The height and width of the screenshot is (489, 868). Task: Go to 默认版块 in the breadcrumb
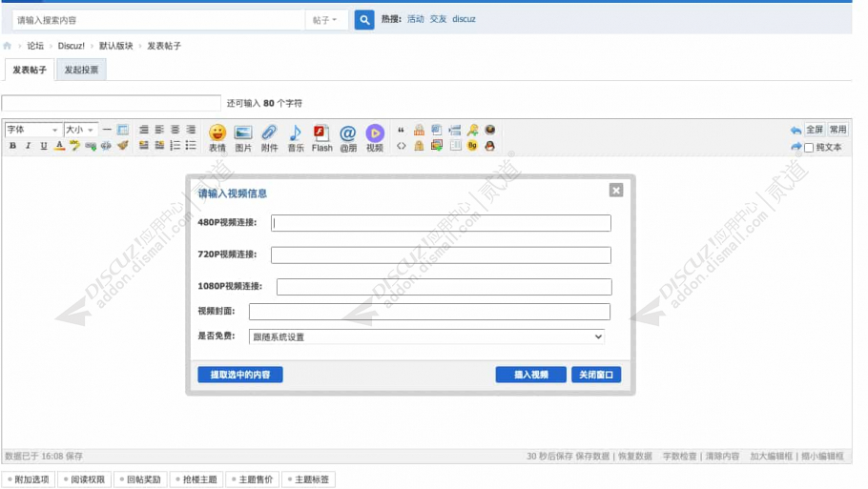tap(115, 46)
